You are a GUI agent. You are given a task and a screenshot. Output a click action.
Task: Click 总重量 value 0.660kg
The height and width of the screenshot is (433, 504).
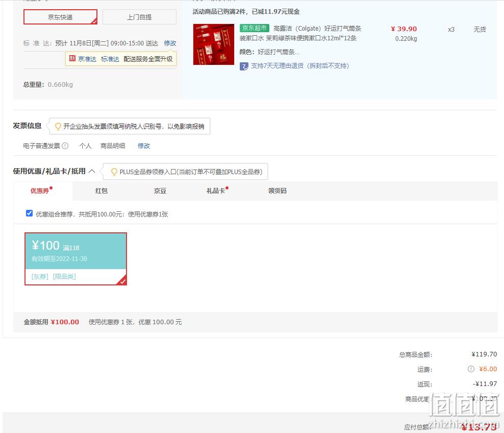60,85
